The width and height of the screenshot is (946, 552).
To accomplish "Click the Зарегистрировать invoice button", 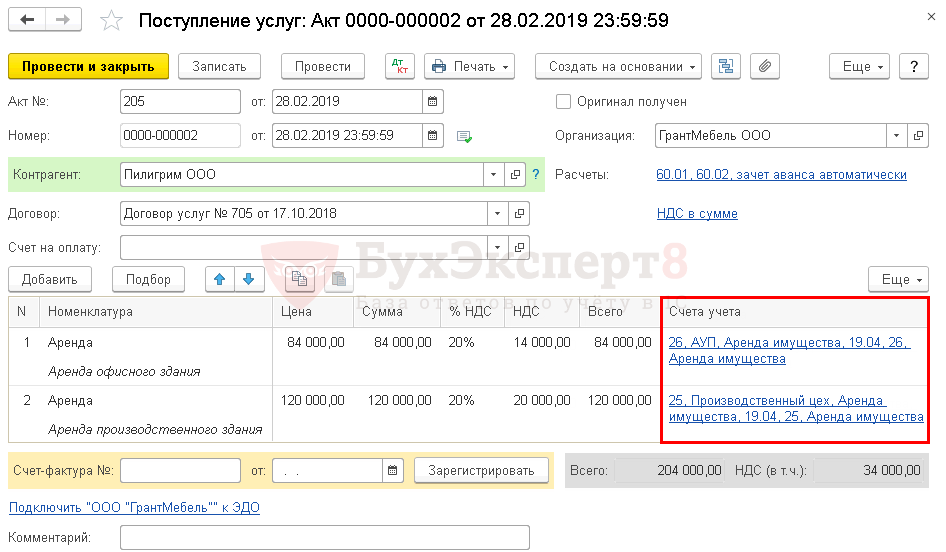I will pyautogui.click(x=482, y=470).
